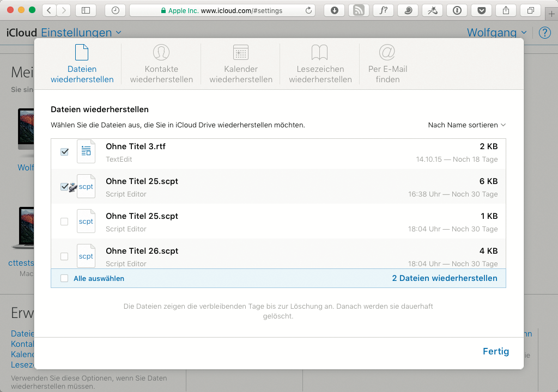The height and width of the screenshot is (392, 558).
Task: Open the 1Password toolbar icon
Action: 457,10
